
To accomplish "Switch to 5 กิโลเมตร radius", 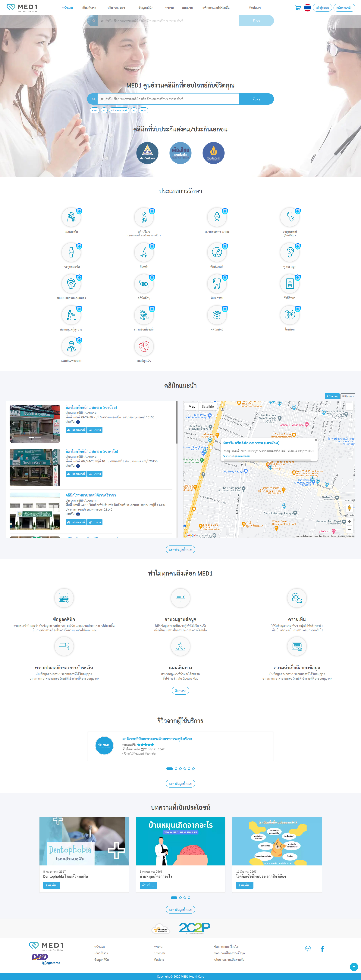I will pos(348,396).
